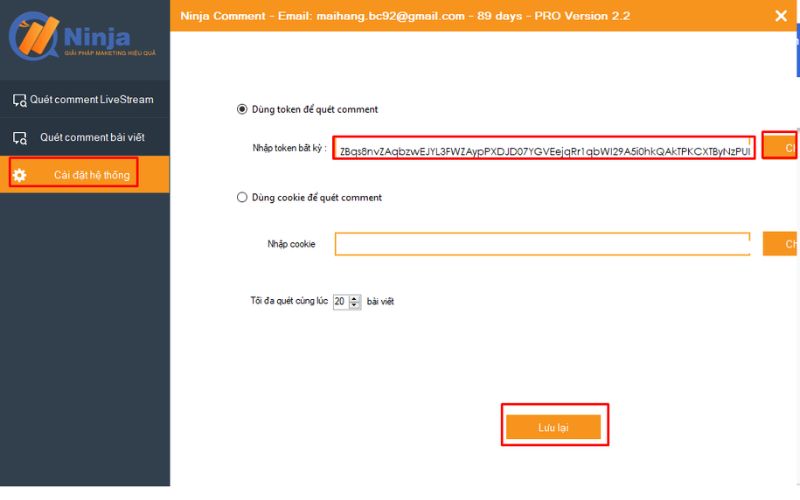Click the Ninja brand name text
Image resolution: width=800 pixels, height=500 pixels.
(97, 36)
